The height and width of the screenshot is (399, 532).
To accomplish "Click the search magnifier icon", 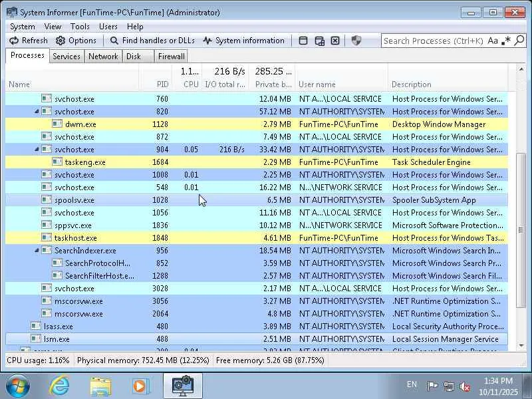I will point(519,41).
